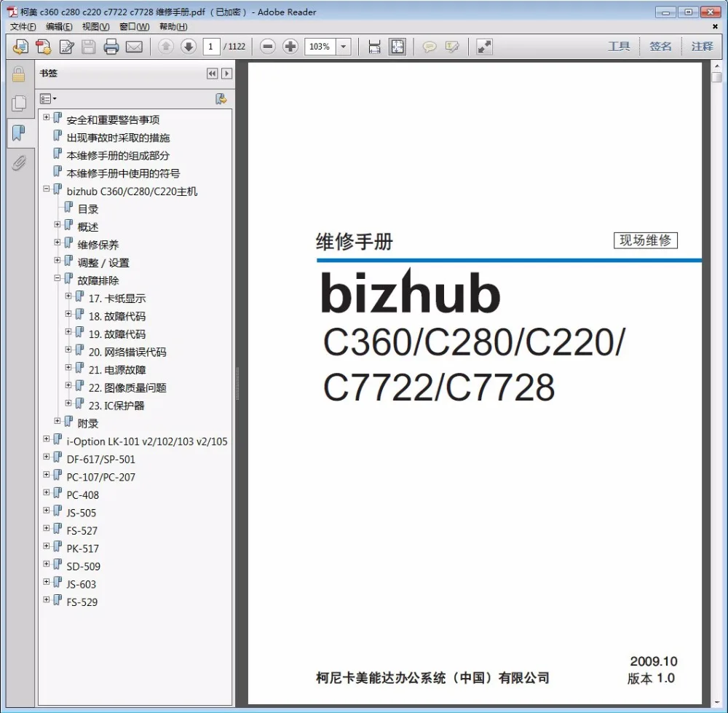This screenshot has width=728, height=713.
Task: Expand the 附录 bookmark
Action: click(58, 421)
